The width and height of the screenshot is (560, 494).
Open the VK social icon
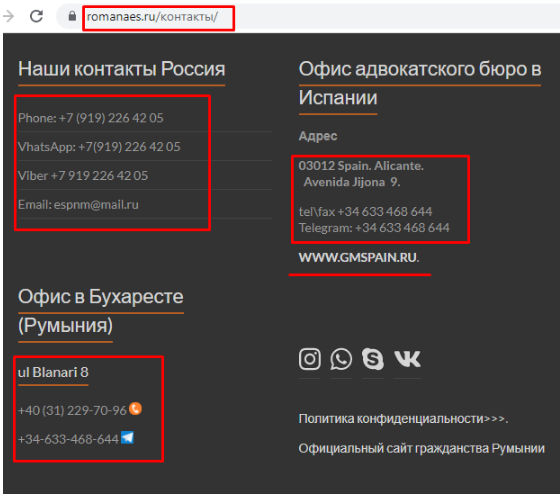(408, 359)
